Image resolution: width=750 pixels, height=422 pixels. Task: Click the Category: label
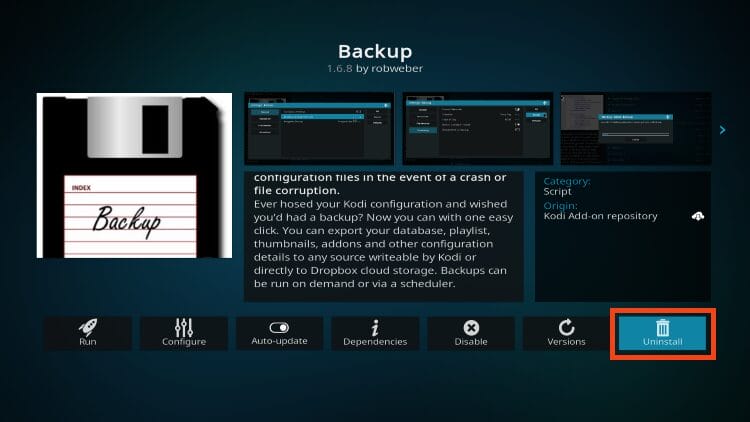click(x=567, y=181)
